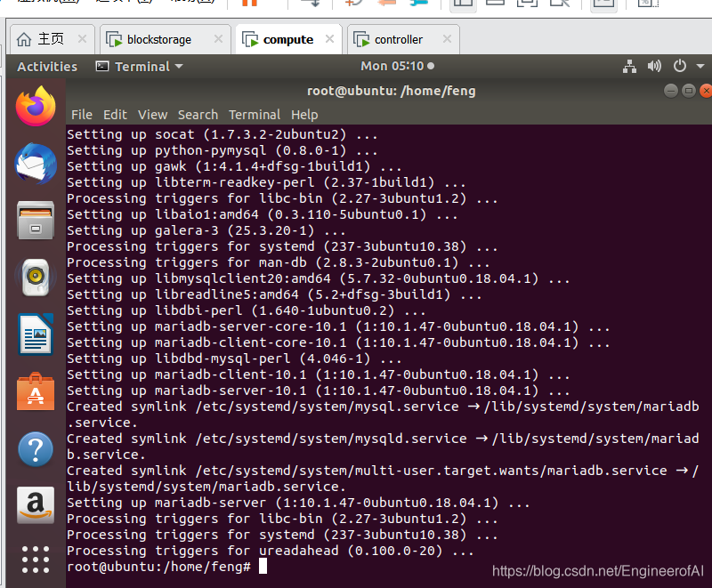The image size is (712, 588).
Task: Open the Search menu in Terminal
Action: [x=198, y=115]
